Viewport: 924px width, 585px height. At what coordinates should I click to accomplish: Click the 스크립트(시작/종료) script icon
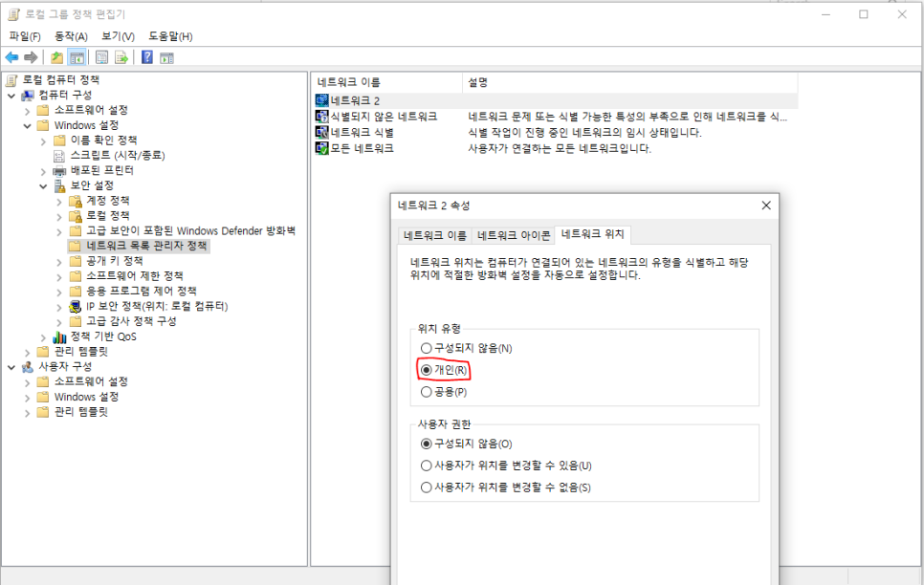pyautogui.click(x=59, y=156)
